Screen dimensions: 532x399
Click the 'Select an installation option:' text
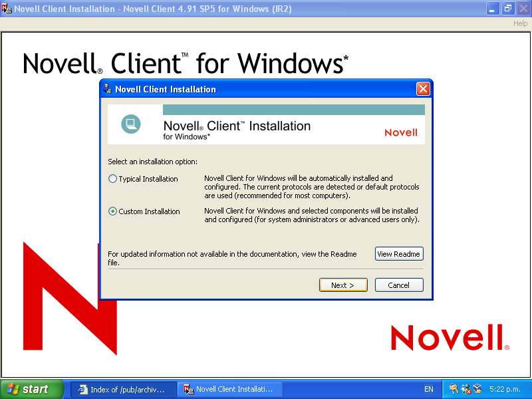(x=153, y=162)
